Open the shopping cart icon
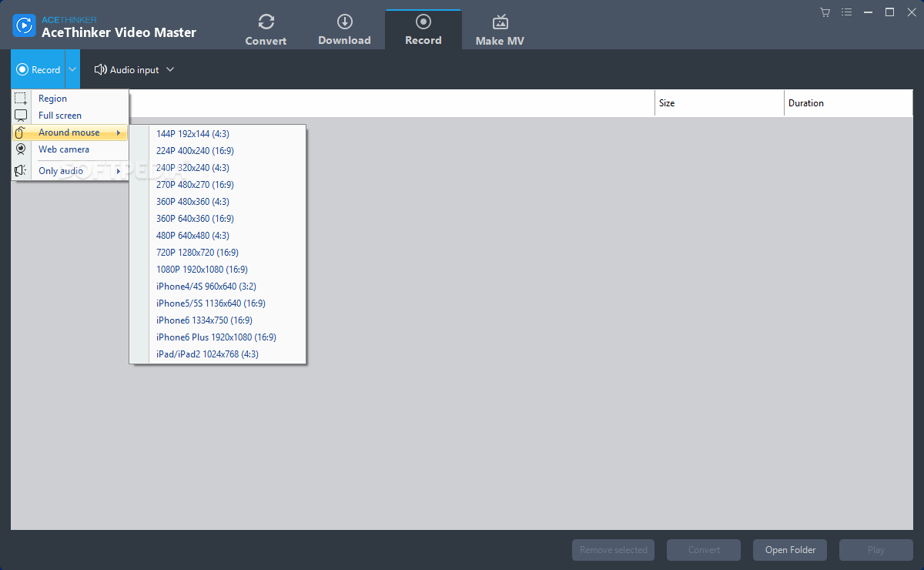The height and width of the screenshot is (570, 924). click(x=825, y=12)
